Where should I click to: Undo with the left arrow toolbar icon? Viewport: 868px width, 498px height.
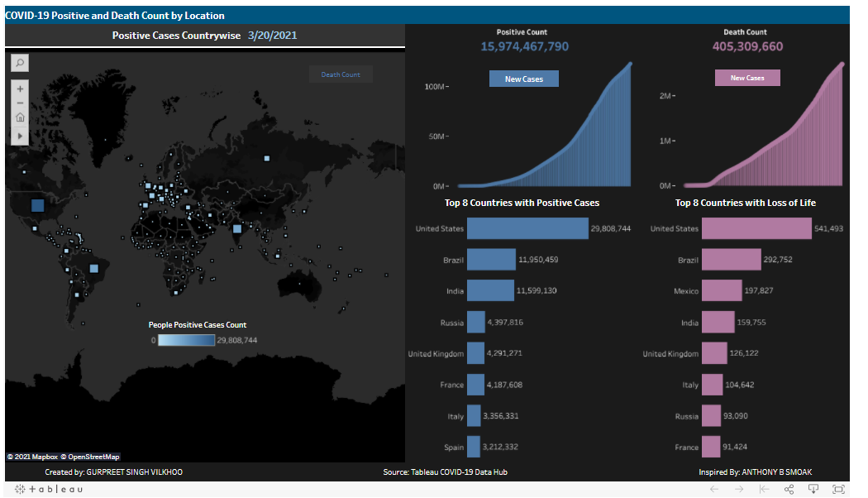[x=713, y=489]
